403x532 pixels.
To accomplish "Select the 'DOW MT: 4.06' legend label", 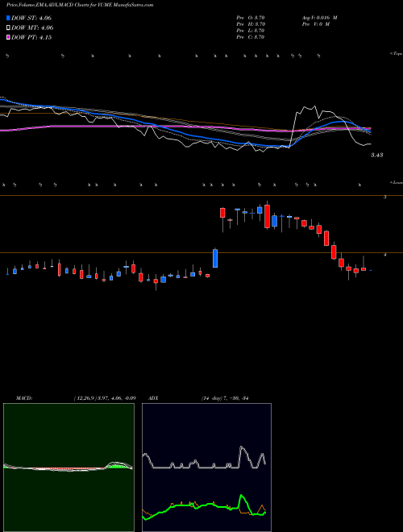I will 32,28.
